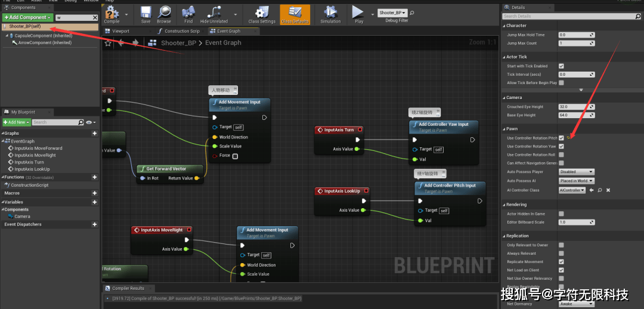
Task: Browse to AI Controller Class asset
Action: coord(600,190)
